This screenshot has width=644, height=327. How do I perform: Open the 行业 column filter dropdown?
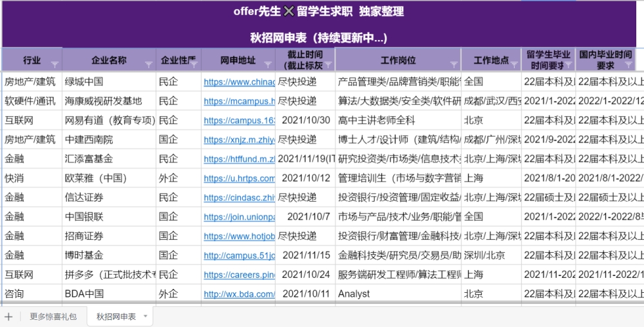55,64
